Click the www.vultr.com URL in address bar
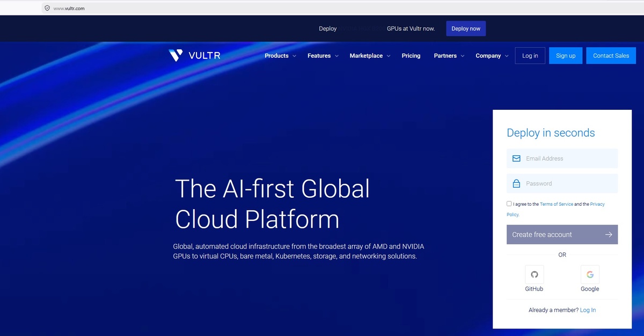The height and width of the screenshot is (336, 644). click(x=69, y=9)
